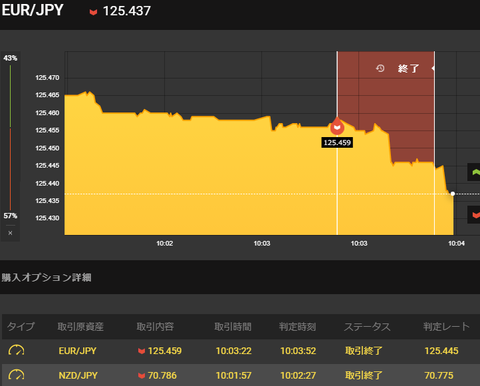Click the 10:02:27 expiry time cell
This screenshot has width=480, height=386.
[298, 376]
